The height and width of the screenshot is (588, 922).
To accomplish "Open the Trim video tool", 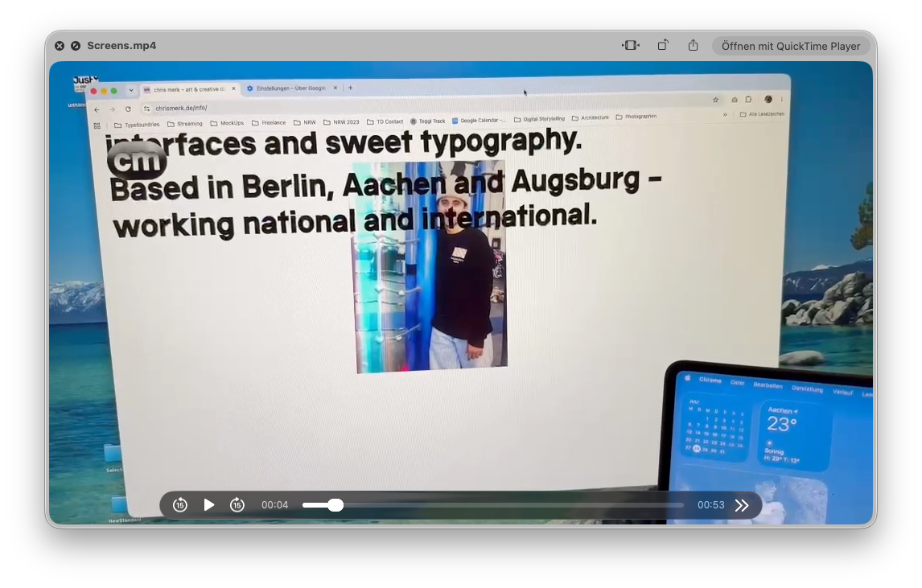I will pos(630,45).
